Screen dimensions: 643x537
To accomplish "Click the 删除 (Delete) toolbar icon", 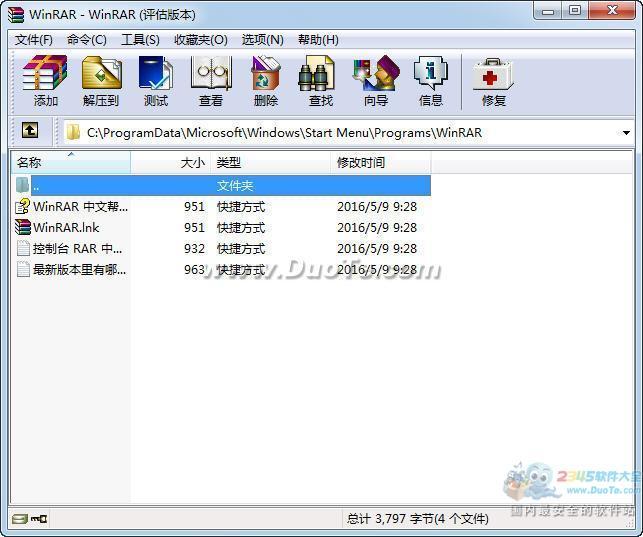I will click(x=266, y=73).
